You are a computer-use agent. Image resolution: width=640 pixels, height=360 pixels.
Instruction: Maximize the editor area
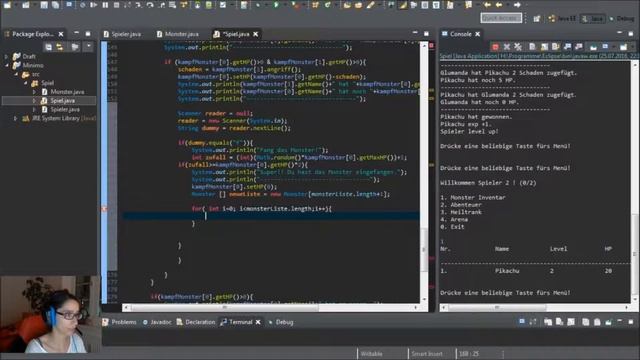click(x=426, y=33)
